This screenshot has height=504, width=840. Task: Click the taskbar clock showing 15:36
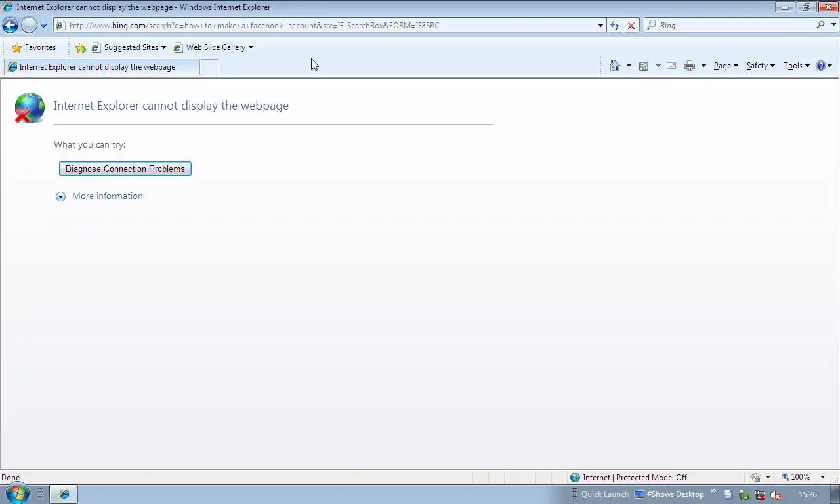point(807,495)
